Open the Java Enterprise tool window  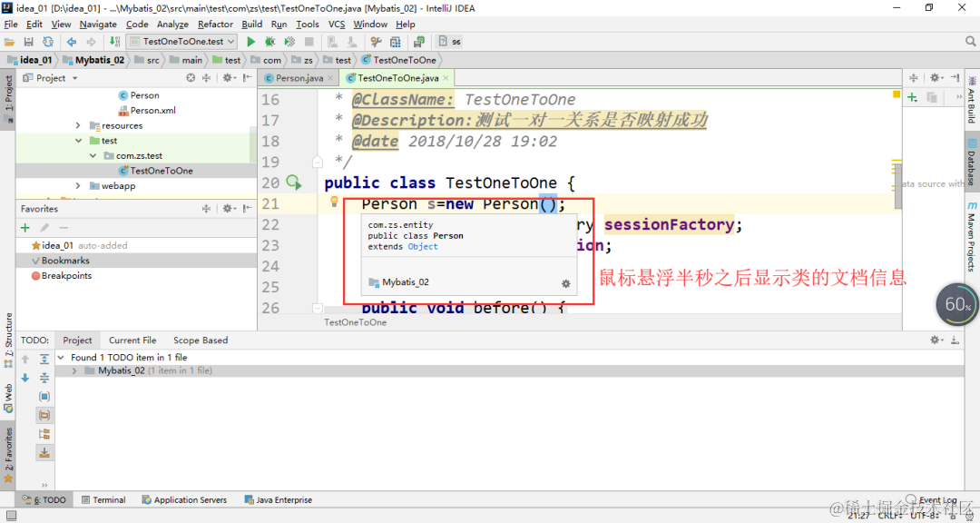(x=279, y=500)
